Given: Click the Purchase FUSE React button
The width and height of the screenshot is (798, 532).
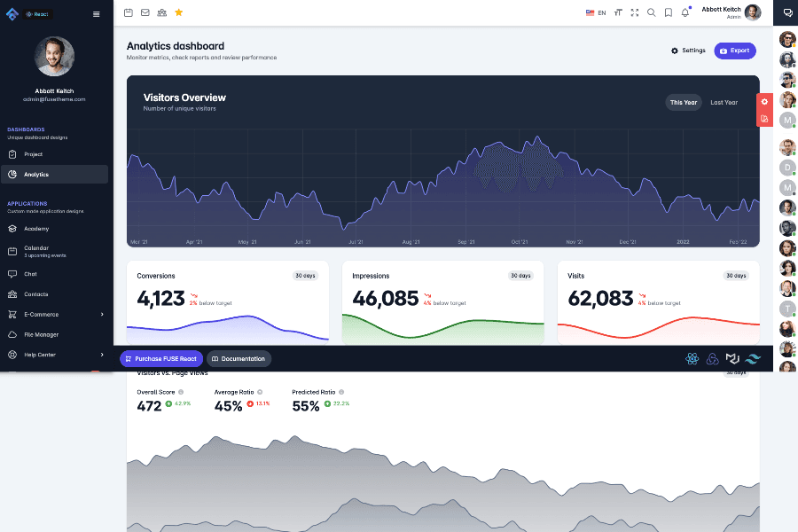Looking at the screenshot, I should coord(161,358).
